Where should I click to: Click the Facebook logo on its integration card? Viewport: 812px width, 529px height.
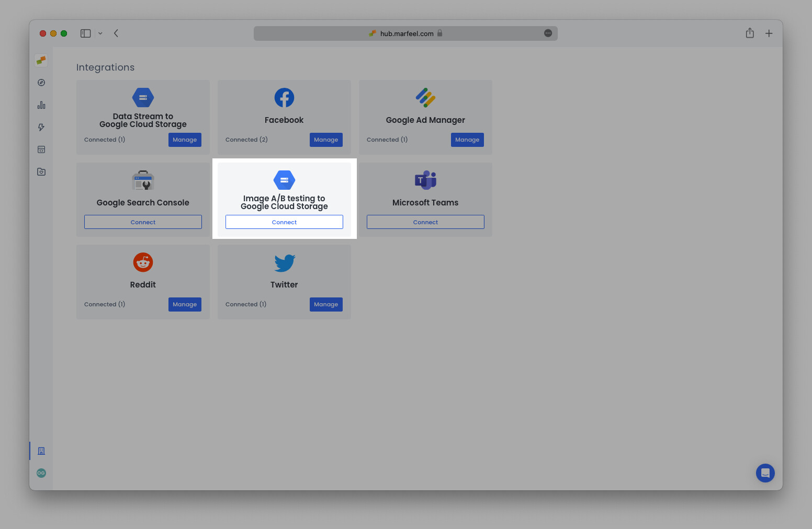click(284, 97)
